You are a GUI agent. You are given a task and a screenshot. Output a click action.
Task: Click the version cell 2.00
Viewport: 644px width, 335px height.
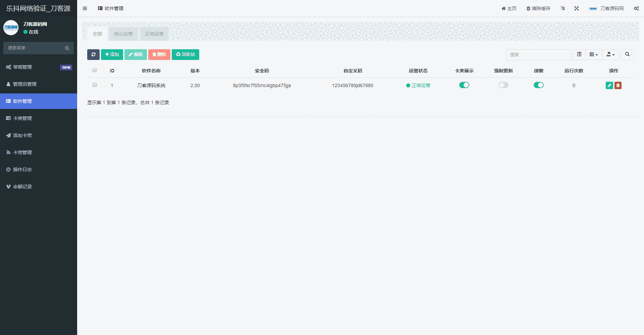(195, 85)
